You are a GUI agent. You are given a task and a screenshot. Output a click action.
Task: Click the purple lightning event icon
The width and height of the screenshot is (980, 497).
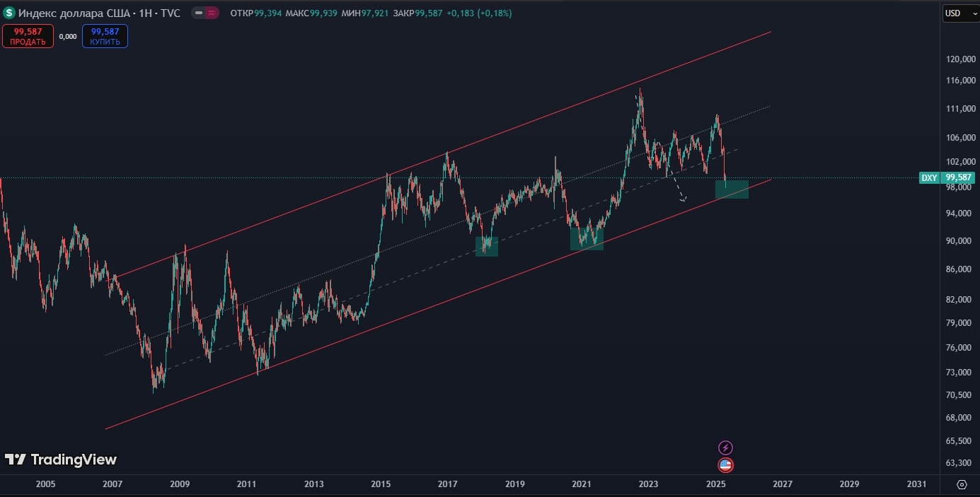[725, 448]
